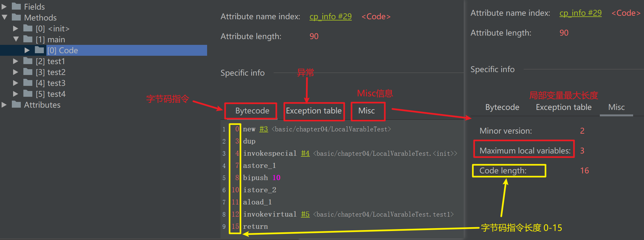This screenshot has height=240, width=644.
Task: Select the [1] main method
Action: pyautogui.click(x=50, y=39)
